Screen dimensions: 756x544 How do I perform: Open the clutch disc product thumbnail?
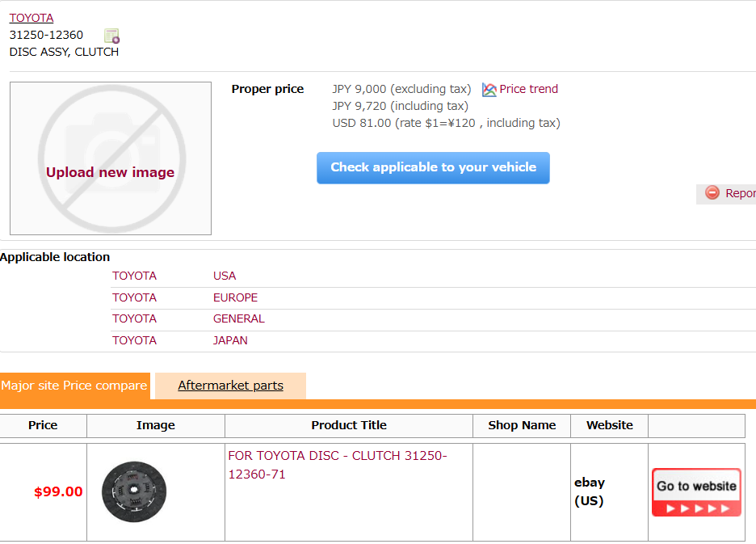(134, 492)
